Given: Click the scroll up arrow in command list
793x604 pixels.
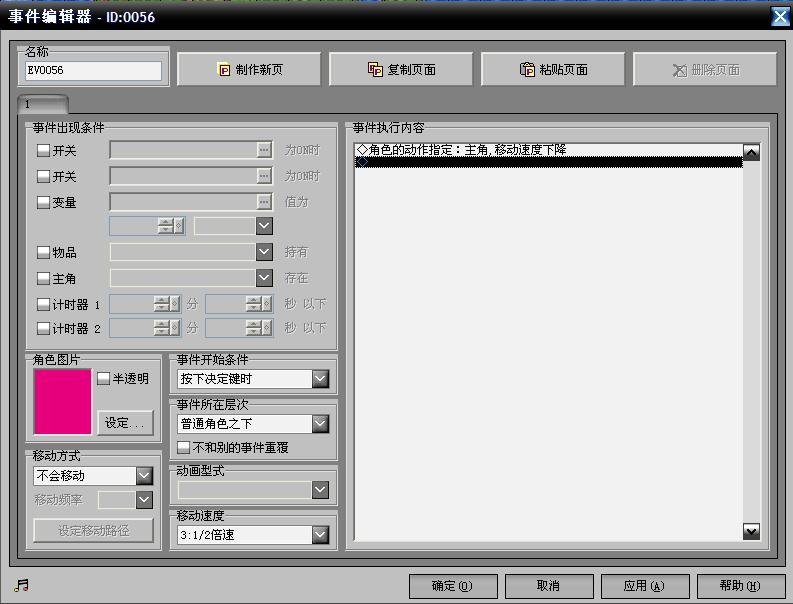Looking at the screenshot, I should pyautogui.click(x=751, y=152).
